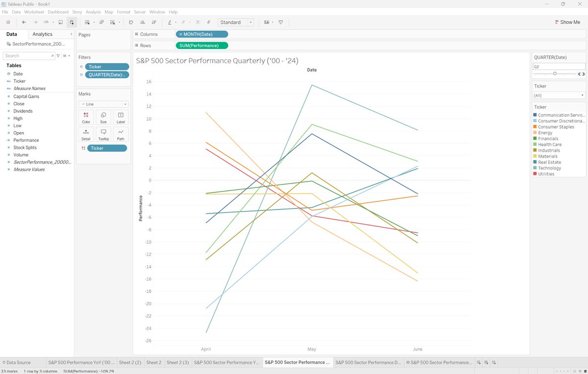Click New Dashboard icon in bottom tab bar
The width and height of the screenshot is (588, 374).
[x=486, y=362]
